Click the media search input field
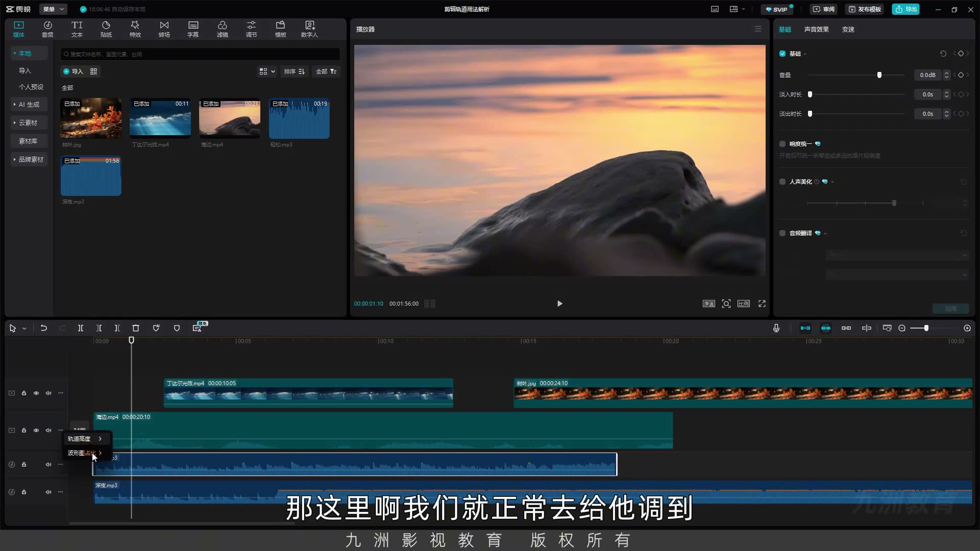This screenshot has height=551, width=980. pyautogui.click(x=200, y=54)
